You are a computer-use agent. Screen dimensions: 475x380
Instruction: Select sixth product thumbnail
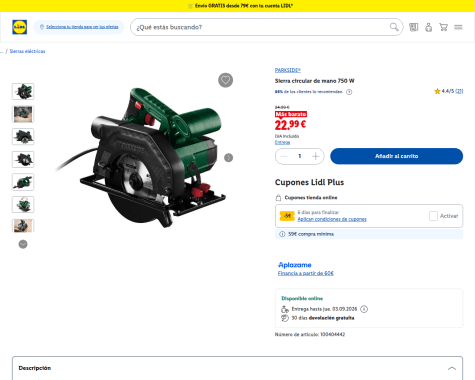pyautogui.click(x=23, y=205)
